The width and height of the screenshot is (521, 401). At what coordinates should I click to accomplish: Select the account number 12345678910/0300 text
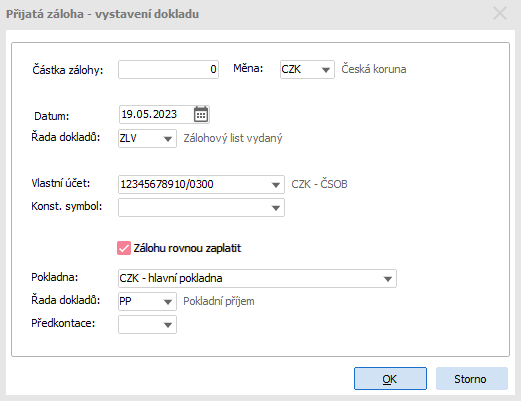point(167,184)
